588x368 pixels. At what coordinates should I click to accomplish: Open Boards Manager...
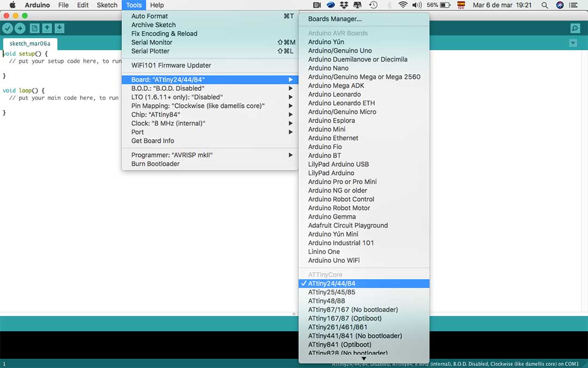tap(364, 19)
